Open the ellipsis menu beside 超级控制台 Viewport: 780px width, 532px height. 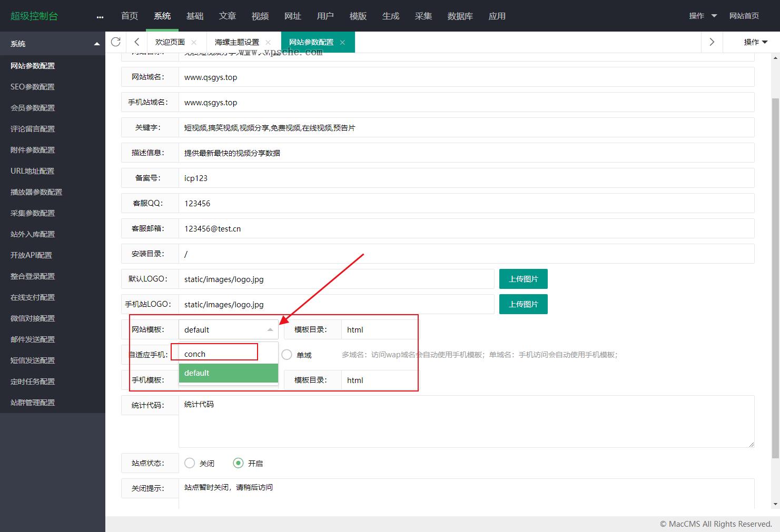pos(100,16)
